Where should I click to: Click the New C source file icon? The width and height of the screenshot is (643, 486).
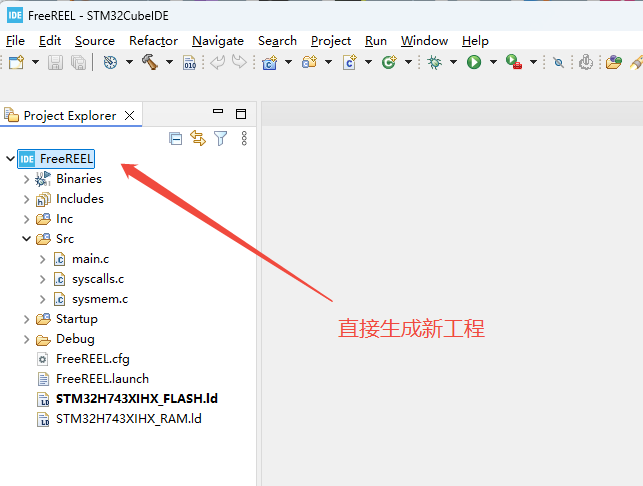349,62
